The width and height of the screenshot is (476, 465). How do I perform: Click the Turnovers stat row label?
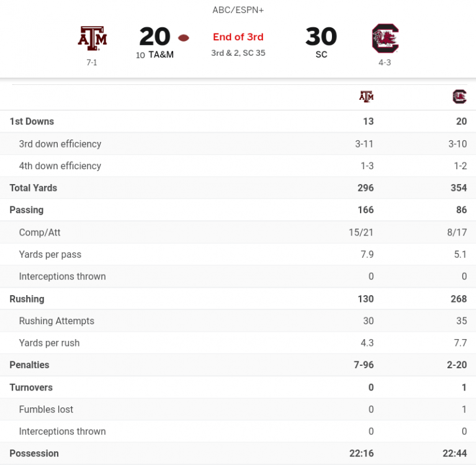click(31, 387)
